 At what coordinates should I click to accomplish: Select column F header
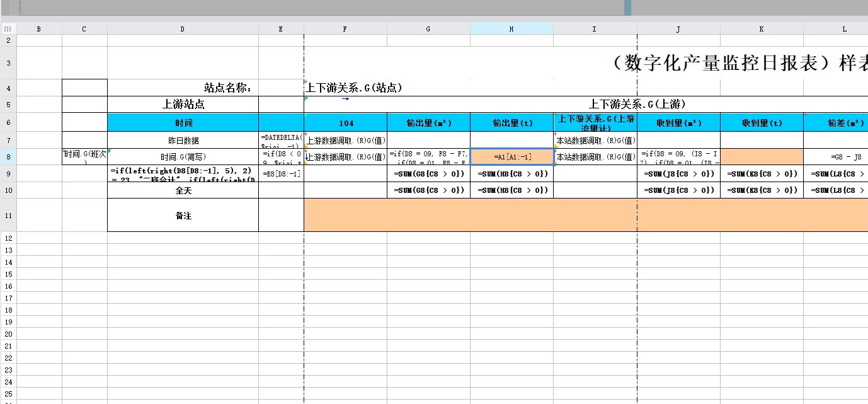pos(345,28)
